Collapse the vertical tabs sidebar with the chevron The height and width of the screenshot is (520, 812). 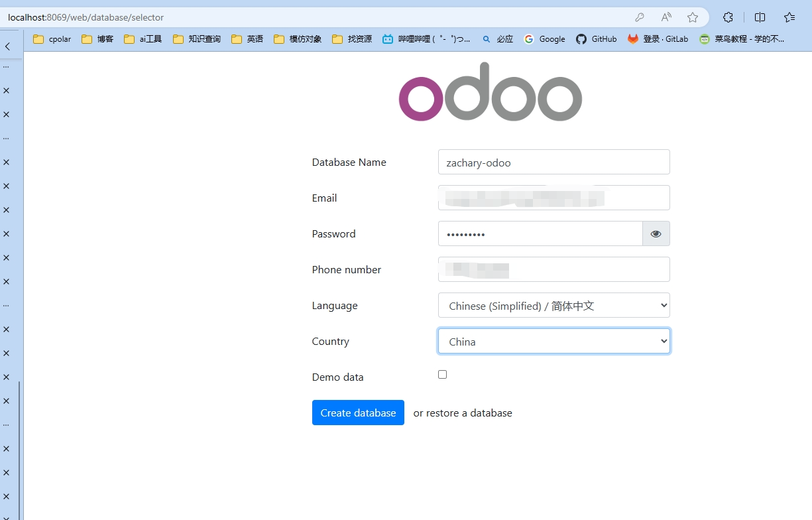coord(8,45)
